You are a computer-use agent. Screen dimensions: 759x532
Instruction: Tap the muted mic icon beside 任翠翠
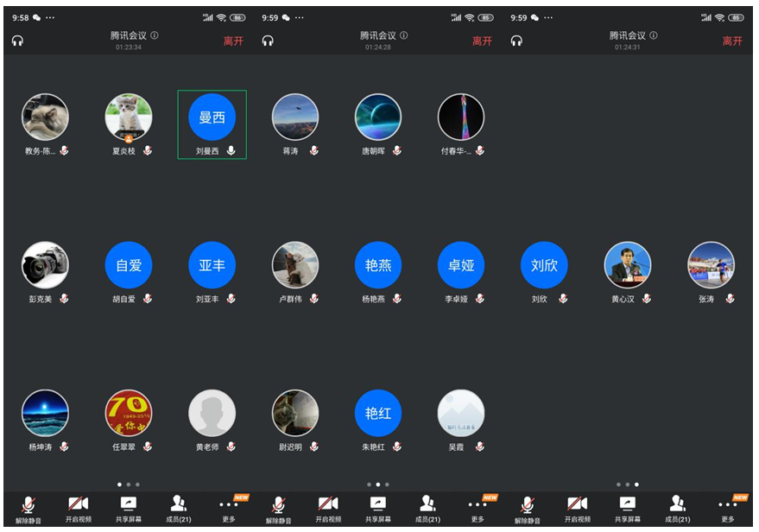148,446
